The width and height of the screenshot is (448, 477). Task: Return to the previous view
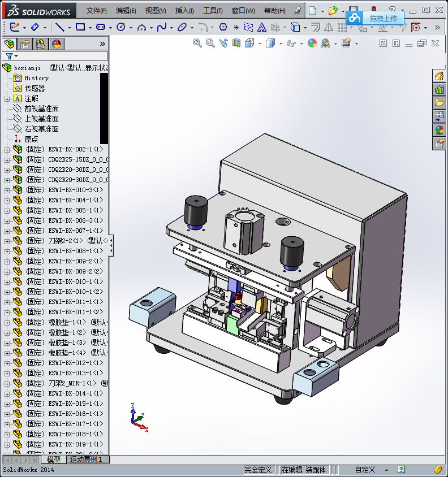[223, 43]
